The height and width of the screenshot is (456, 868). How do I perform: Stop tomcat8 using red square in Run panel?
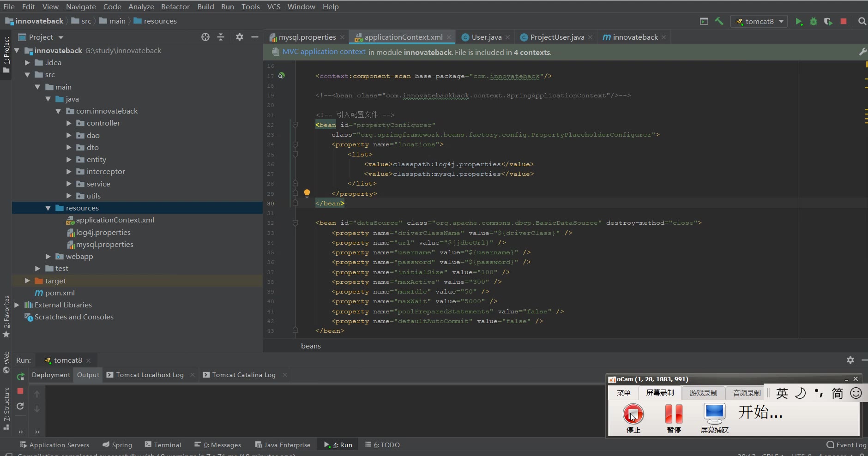20,391
